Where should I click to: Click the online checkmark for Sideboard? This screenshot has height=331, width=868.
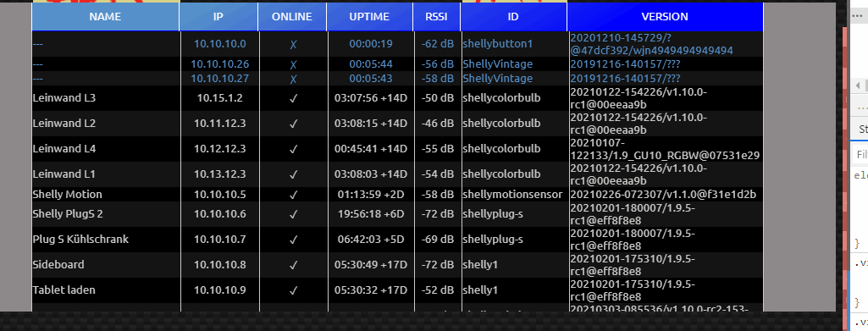293,265
